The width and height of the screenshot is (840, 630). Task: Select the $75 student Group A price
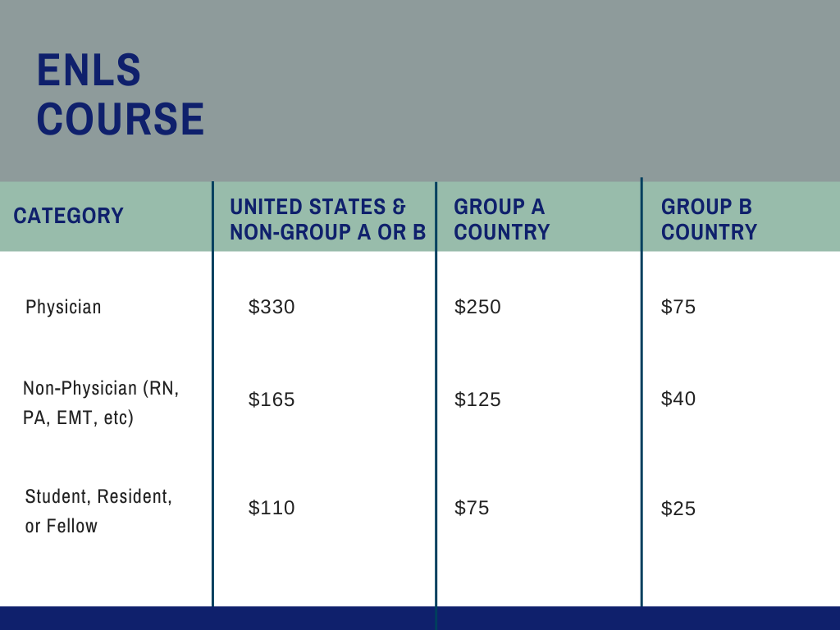[472, 508]
